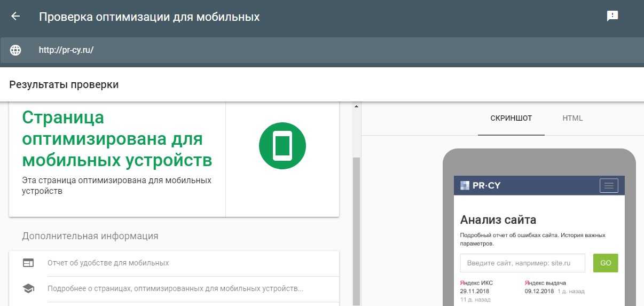
Task: Switch to the СКРИНШОТ tab
Action: (511, 118)
